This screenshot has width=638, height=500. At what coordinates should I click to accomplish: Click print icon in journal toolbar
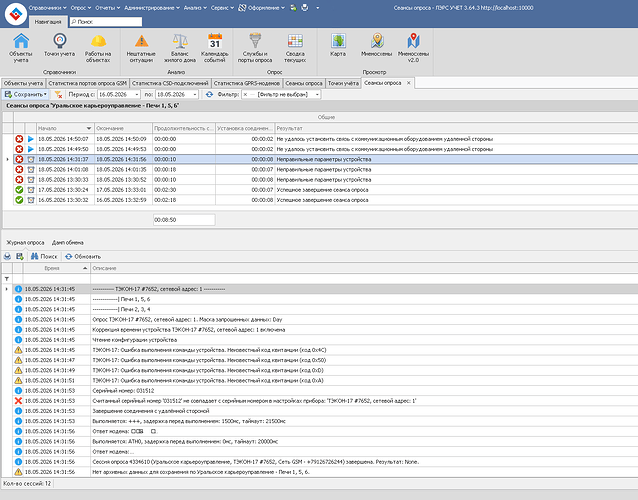[7, 256]
